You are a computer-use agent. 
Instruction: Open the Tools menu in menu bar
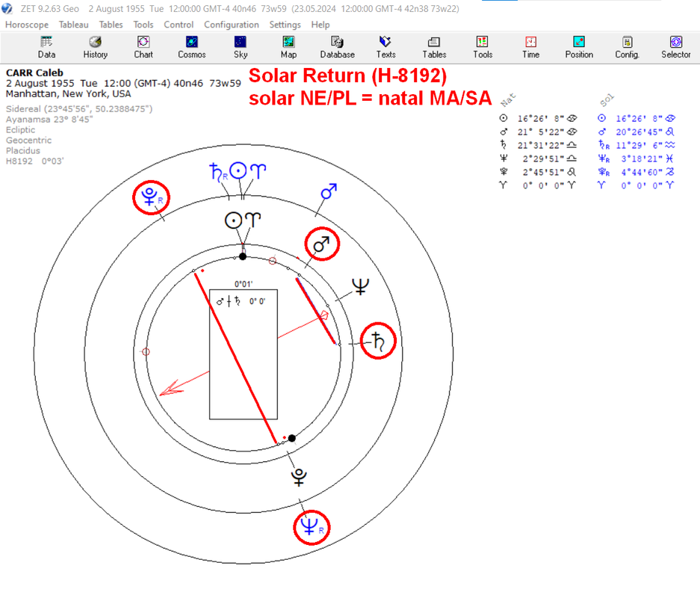(x=143, y=25)
